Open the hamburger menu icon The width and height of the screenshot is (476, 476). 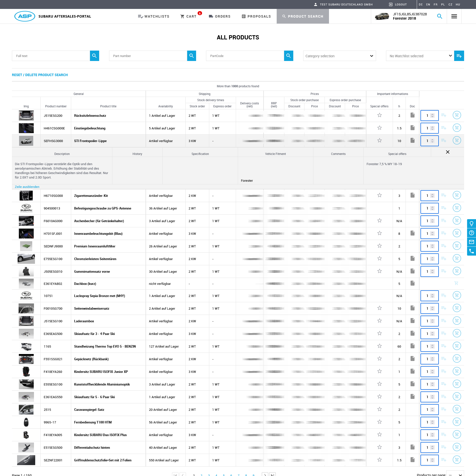tap(454, 16)
